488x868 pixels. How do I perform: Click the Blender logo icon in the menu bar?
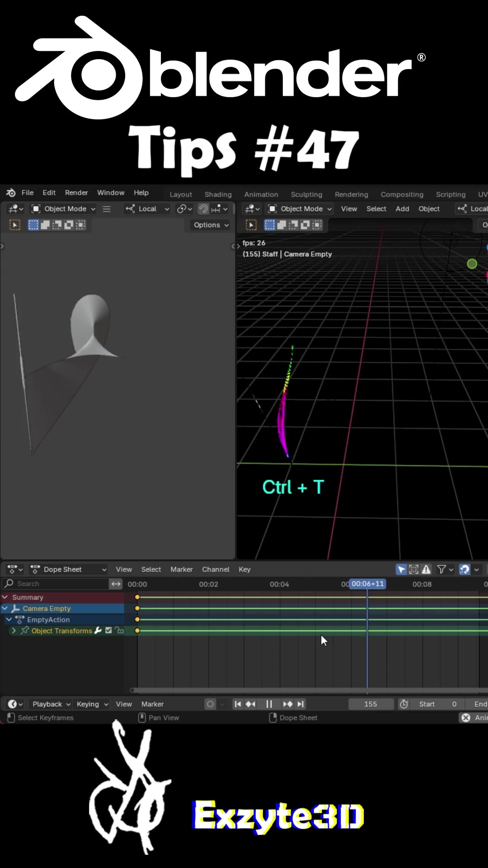(11, 193)
